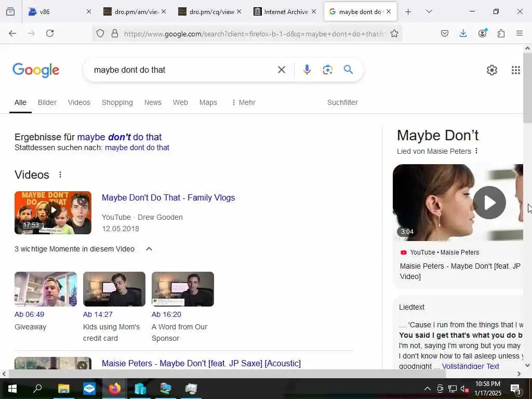Viewport: 532px width, 399px height.
Task: Submit search with magnifier icon
Action: click(x=348, y=70)
